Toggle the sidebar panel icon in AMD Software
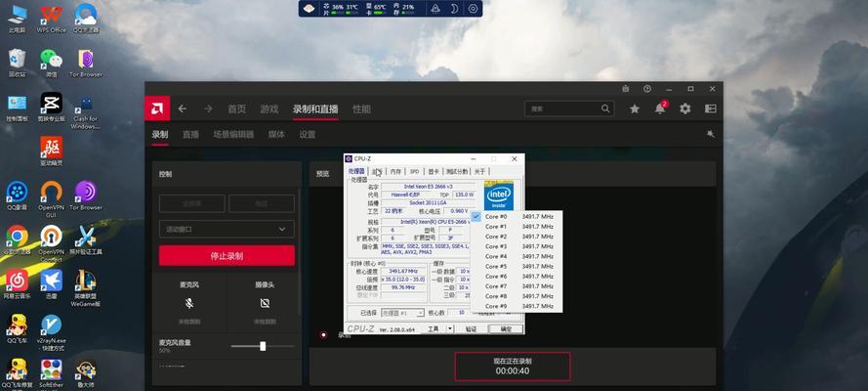This screenshot has height=391, width=868. 710,109
